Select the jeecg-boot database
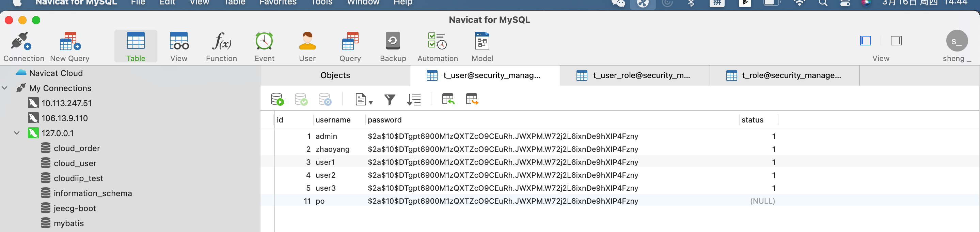The height and width of the screenshot is (232, 980). [75, 208]
